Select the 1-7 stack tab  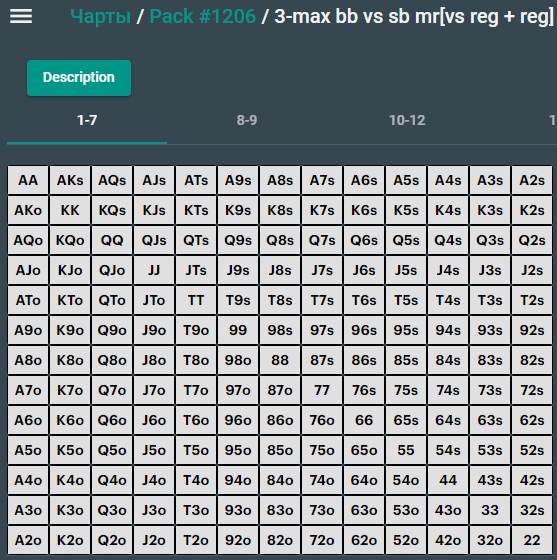point(87,121)
